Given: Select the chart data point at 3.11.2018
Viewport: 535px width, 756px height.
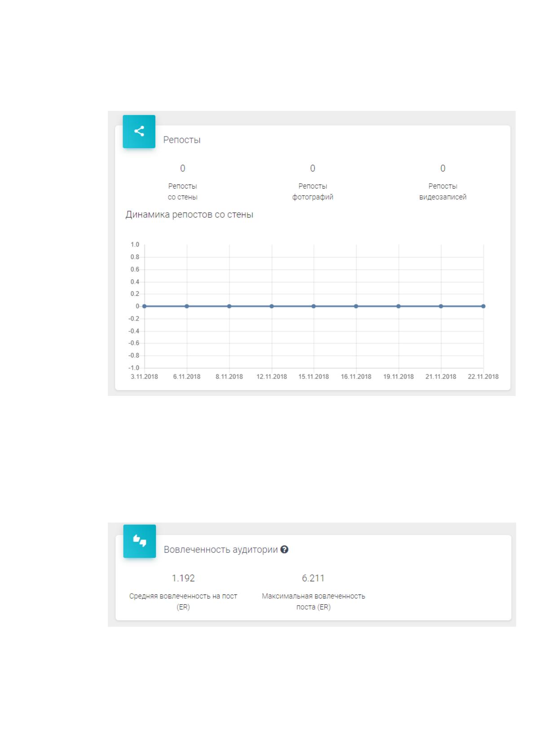Looking at the screenshot, I should (x=145, y=306).
